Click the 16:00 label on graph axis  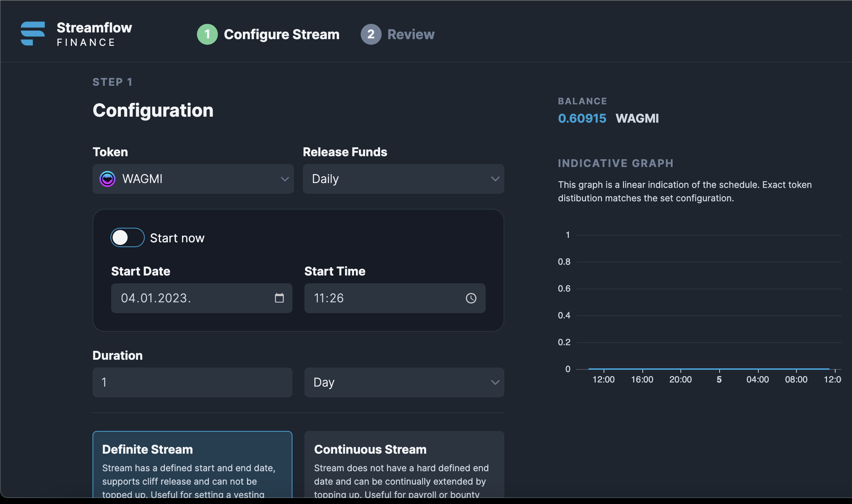coord(642,379)
